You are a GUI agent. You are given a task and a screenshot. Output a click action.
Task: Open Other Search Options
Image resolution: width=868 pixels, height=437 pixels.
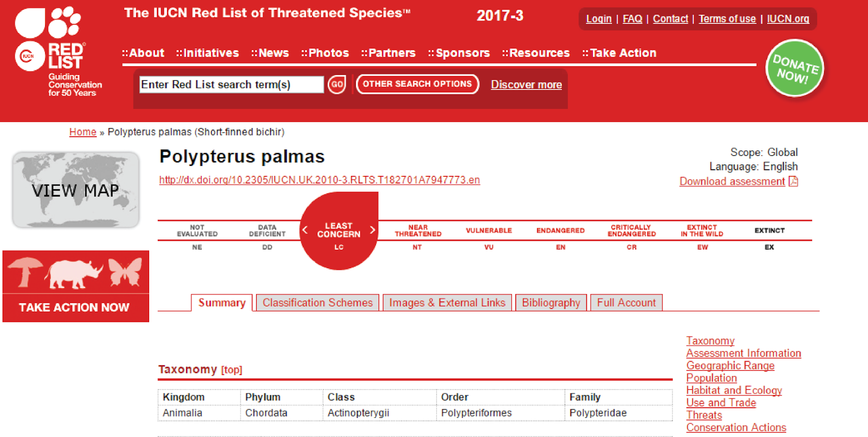pyautogui.click(x=417, y=84)
